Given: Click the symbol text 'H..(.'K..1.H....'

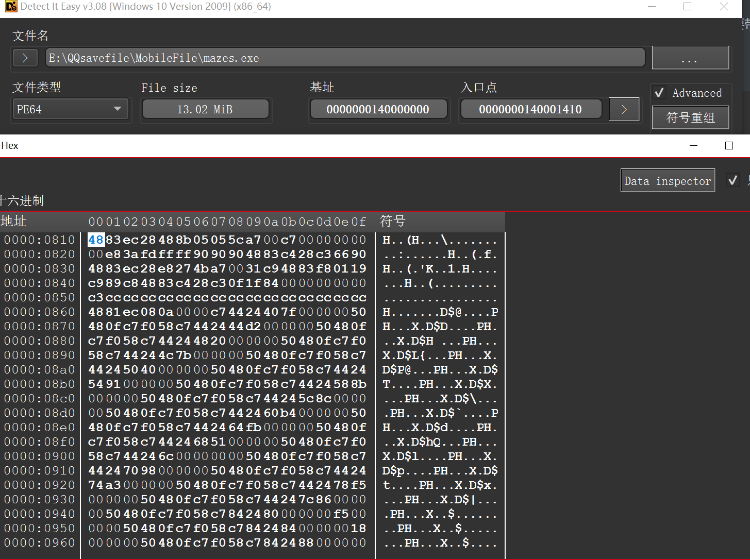Looking at the screenshot, I should tap(440, 268).
